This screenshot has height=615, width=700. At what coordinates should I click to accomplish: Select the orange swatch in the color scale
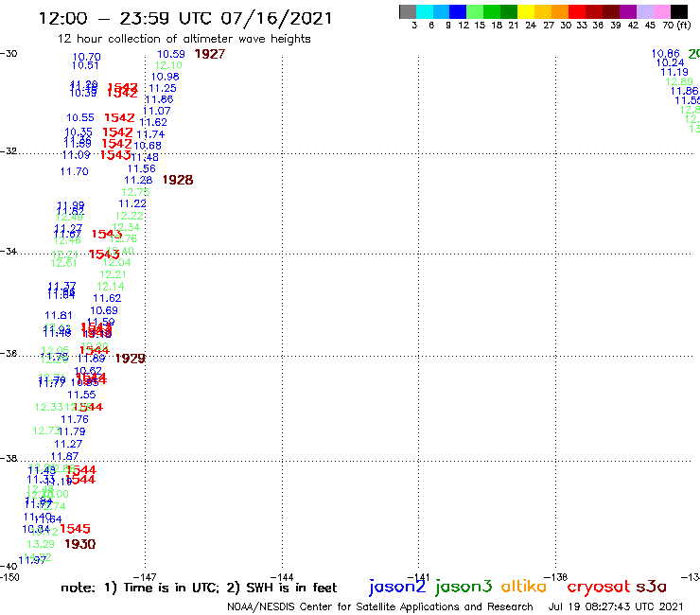click(560, 11)
